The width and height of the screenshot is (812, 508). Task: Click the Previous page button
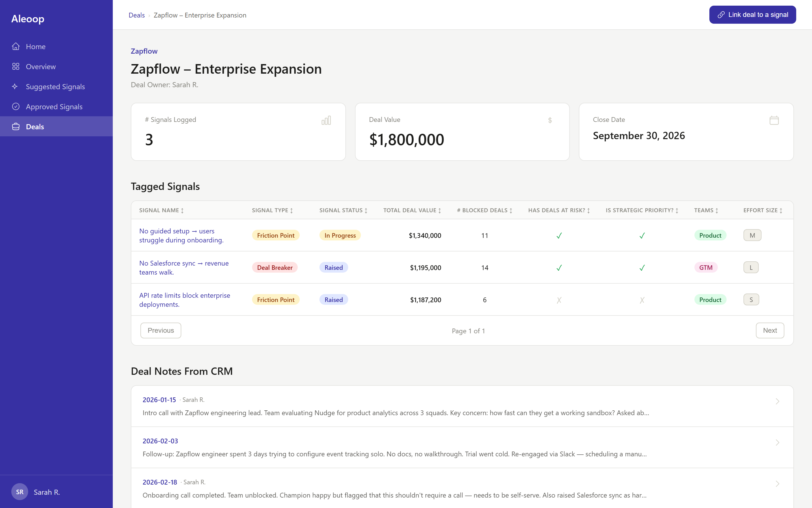(x=161, y=330)
